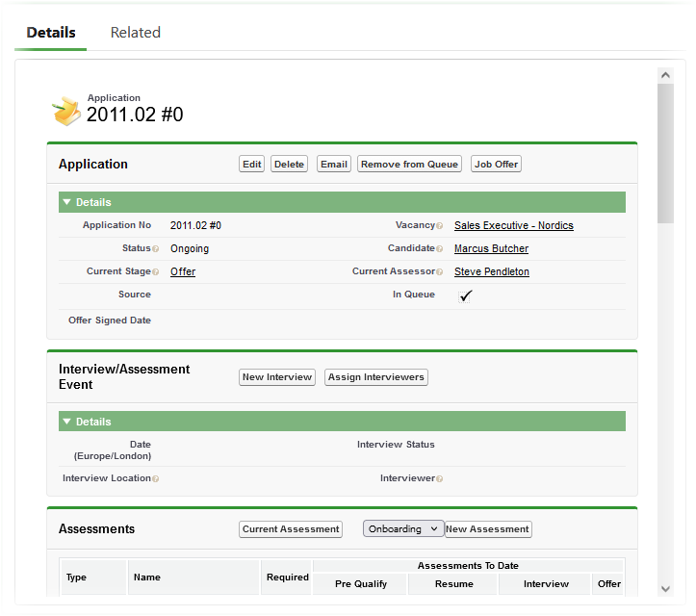
Task: Collapse the Details section under Interview/Assessment Event
Action: click(x=66, y=423)
